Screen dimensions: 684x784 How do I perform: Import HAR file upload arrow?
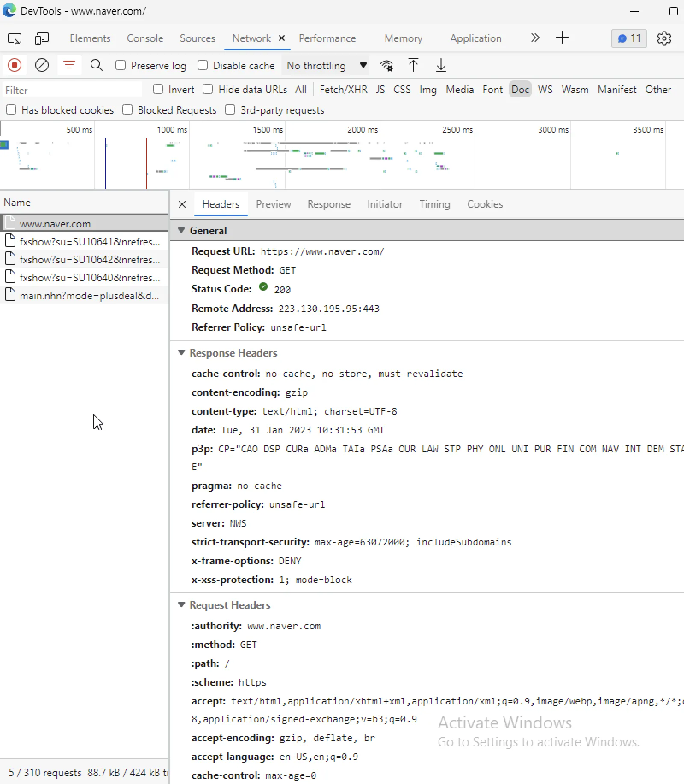click(413, 65)
